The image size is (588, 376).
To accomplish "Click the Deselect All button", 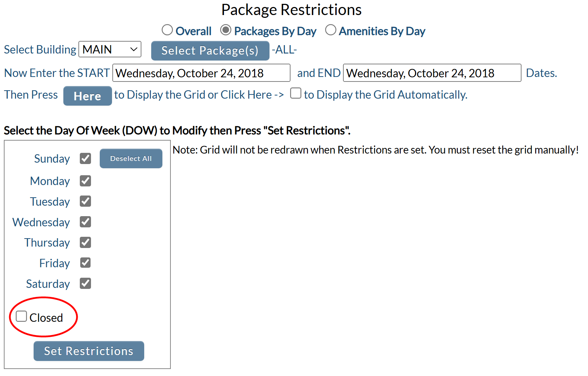I will [x=131, y=158].
